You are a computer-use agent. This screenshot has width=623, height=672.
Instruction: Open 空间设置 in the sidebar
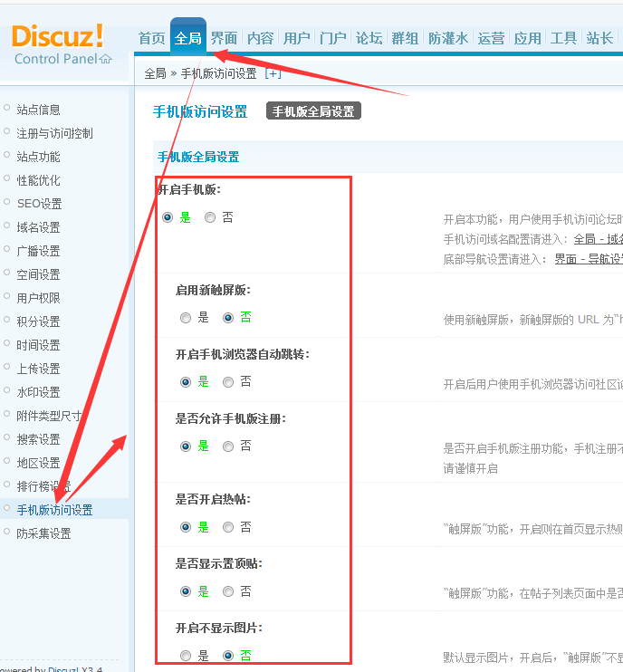coord(38,274)
